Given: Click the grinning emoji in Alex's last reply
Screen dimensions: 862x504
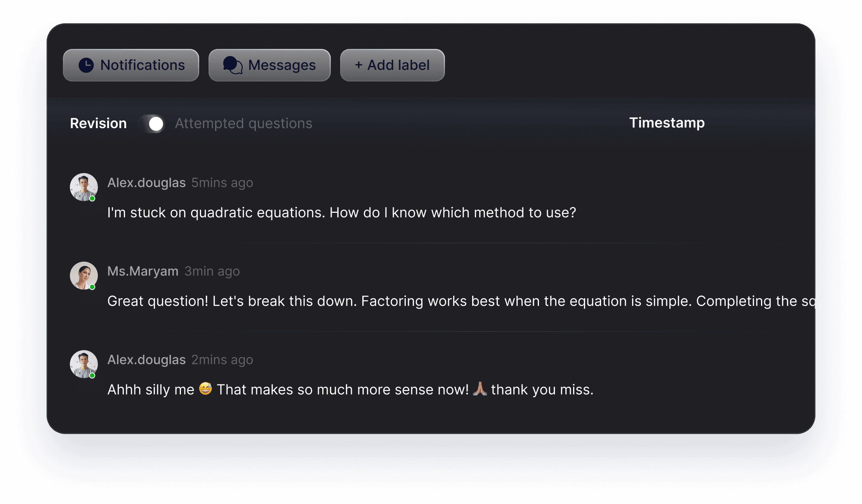Looking at the screenshot, I should [x=206, y=389].
